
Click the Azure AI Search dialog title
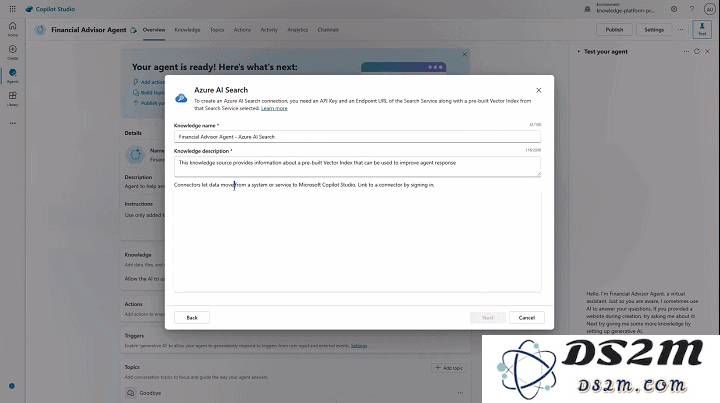tap(221, 90)
